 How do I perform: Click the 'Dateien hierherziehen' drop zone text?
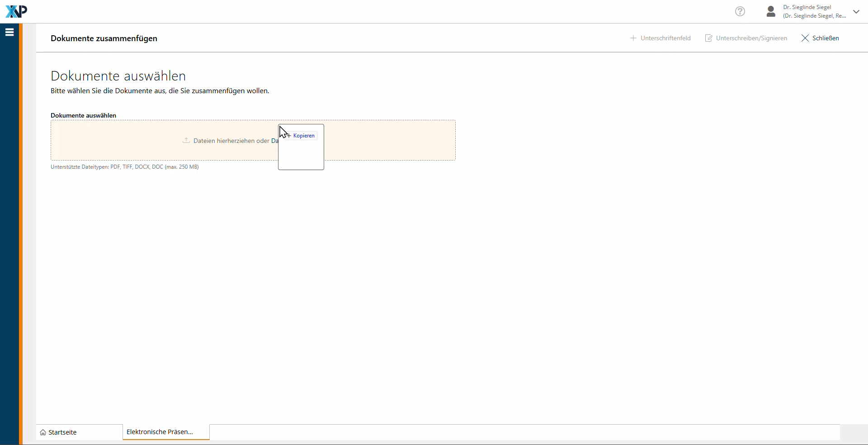pyautogui.click(x=231, y=141)
